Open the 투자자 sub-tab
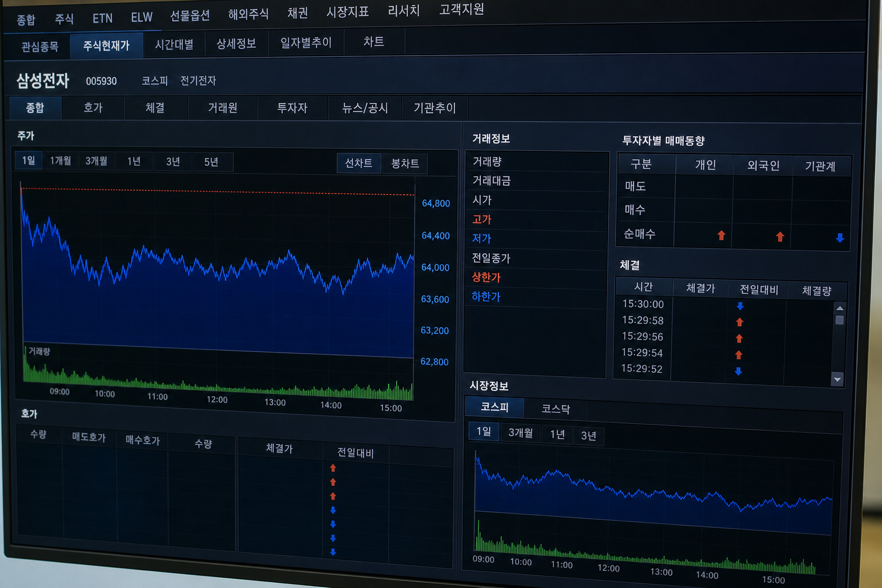882x588 pixels. (x=292, y=107)
